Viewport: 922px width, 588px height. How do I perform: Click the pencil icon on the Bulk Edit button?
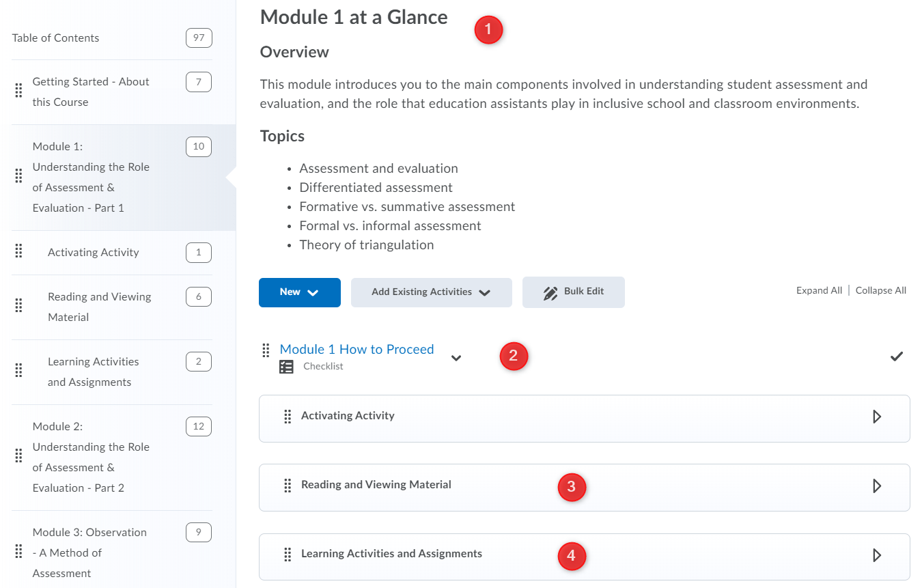[x=550, y=293]
